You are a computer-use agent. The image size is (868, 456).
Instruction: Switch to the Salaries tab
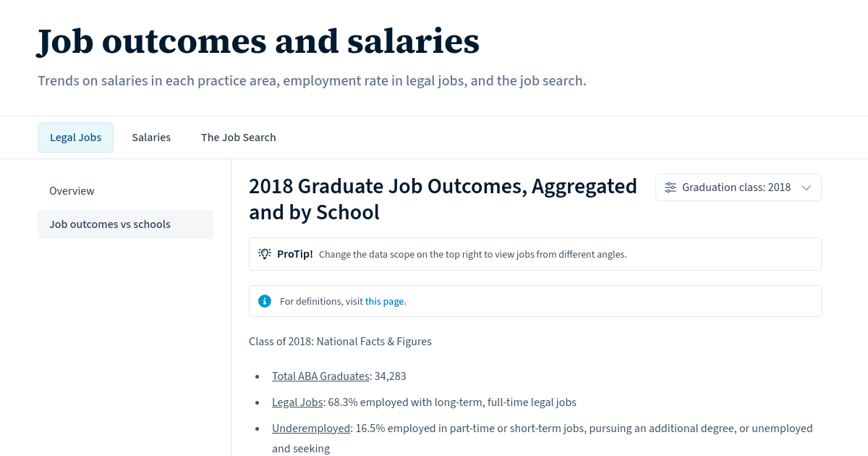(151, 137)
